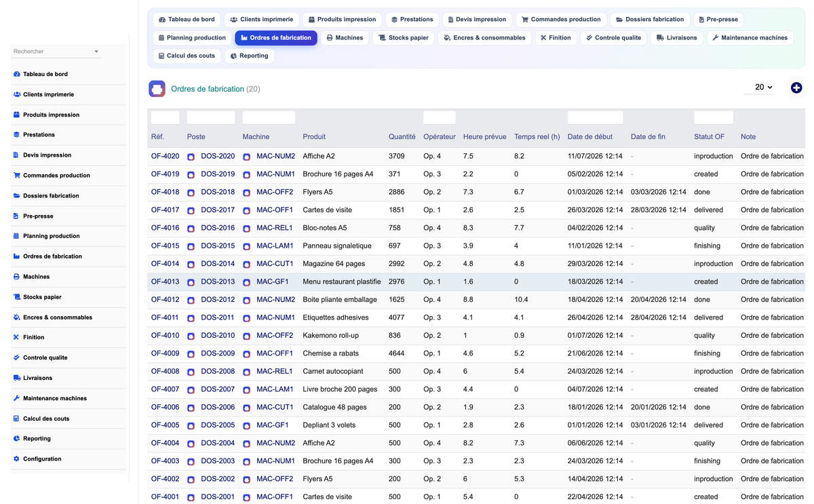The height and width of the screenshot is (504, 814).
Task: Click the machine icon beside MAC-LAM1 in OF-4015 row
Action: [247, 246]
